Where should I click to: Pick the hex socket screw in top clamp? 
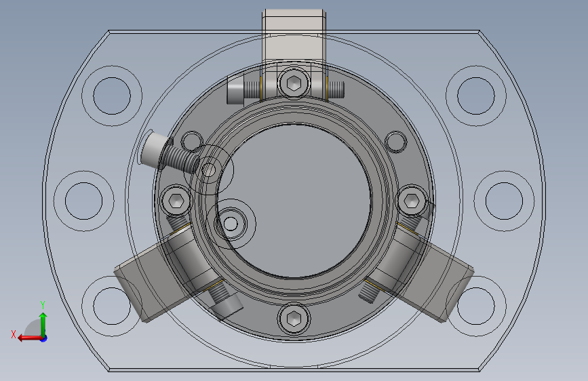294,83
